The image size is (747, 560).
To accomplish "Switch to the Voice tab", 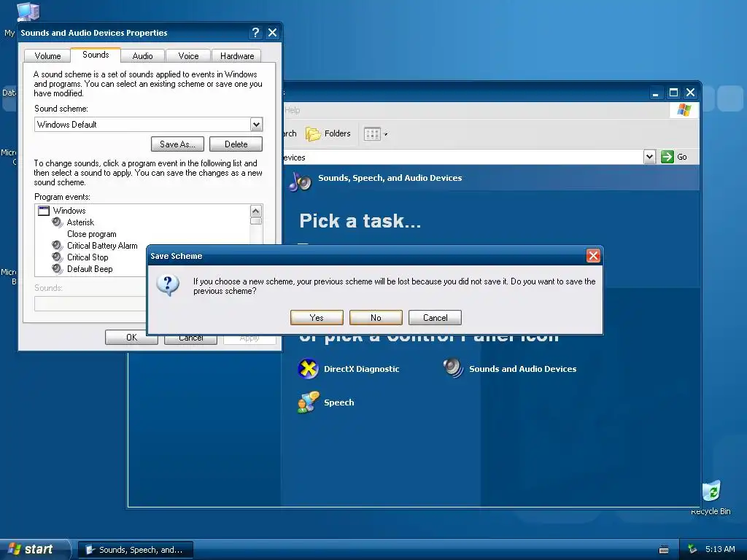I will coord(188,56).
